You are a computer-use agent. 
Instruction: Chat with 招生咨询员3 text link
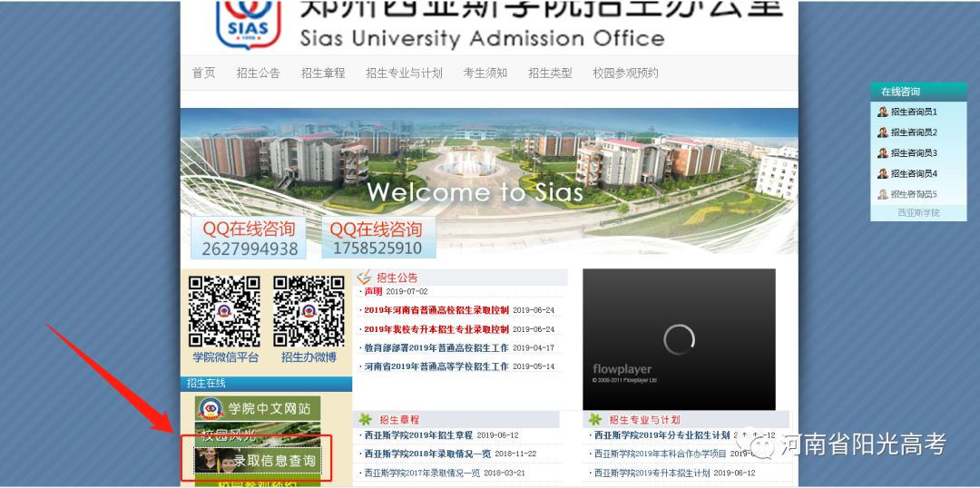915,153
